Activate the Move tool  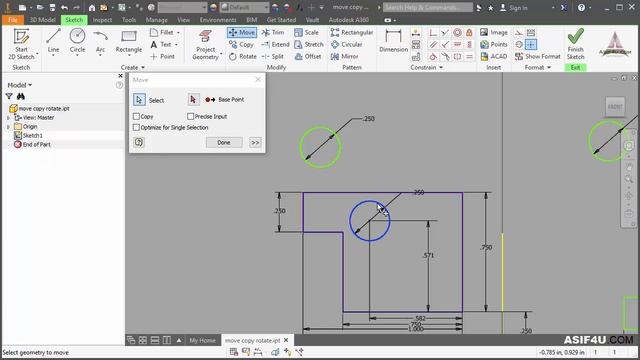242,32
